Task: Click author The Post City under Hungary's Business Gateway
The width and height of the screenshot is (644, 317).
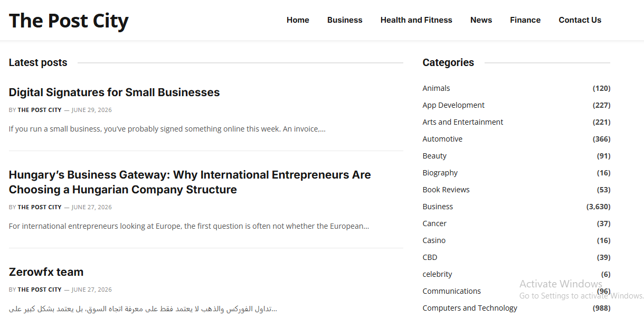Action: coord(40,207)
